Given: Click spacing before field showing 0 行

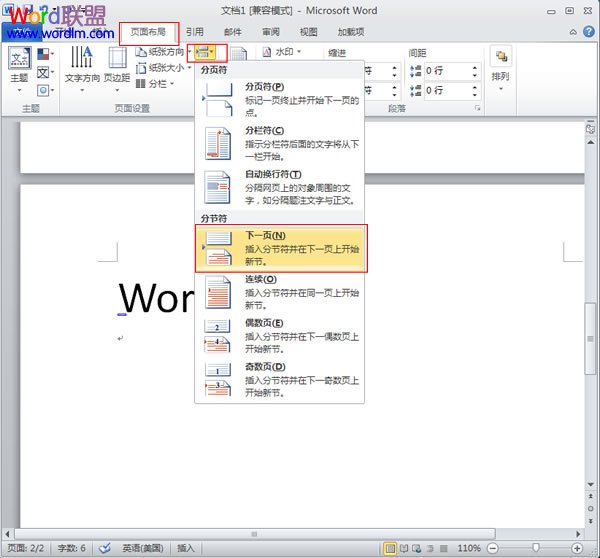Looking at the screenshot, I should 446,71.
